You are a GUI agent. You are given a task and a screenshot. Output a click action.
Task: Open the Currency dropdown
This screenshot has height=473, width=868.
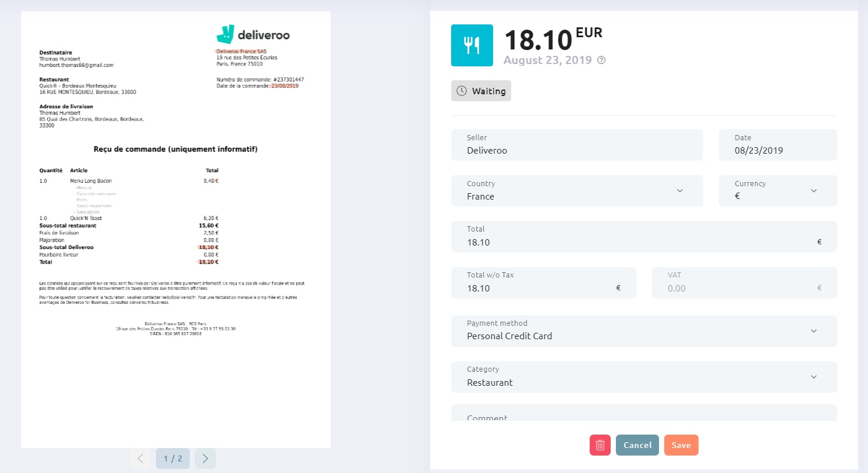[778, 191]
